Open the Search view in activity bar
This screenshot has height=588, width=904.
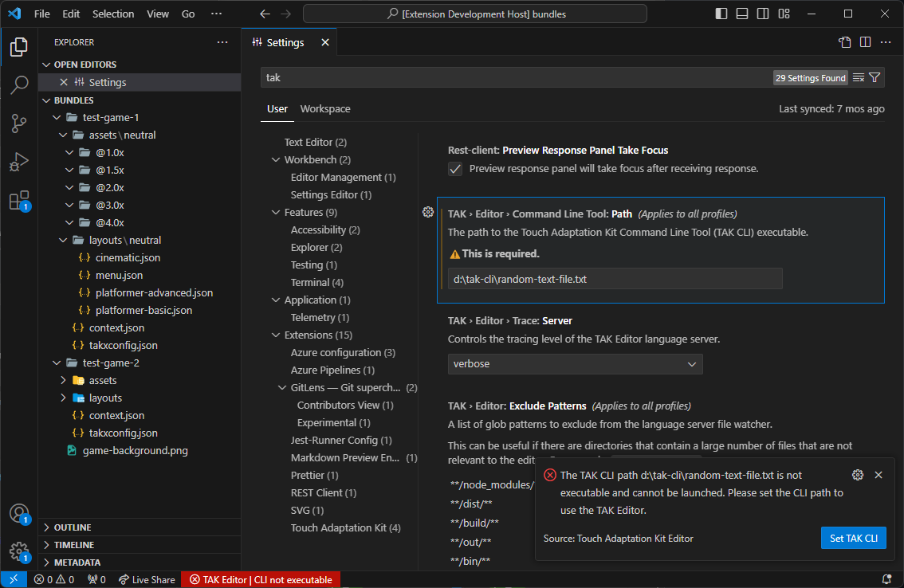[x=19, y=84]
